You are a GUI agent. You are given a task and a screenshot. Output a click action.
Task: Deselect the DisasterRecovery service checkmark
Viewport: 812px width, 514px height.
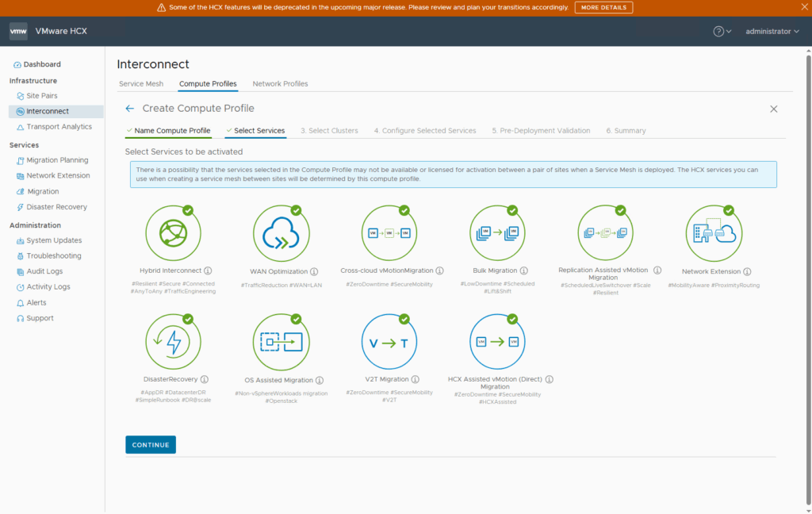[x=188, y=319]
